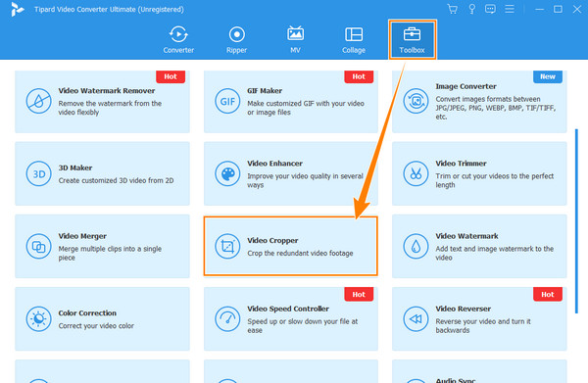Click 'Create customized 3D video from 2D' text
The width and height of the screenshot is (588, 383).
[116, 180]
